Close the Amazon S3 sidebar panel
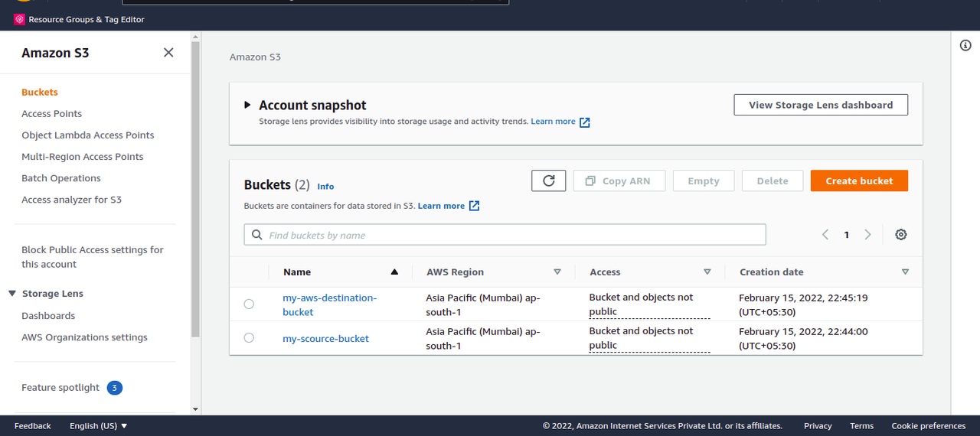 pos(168,53)
